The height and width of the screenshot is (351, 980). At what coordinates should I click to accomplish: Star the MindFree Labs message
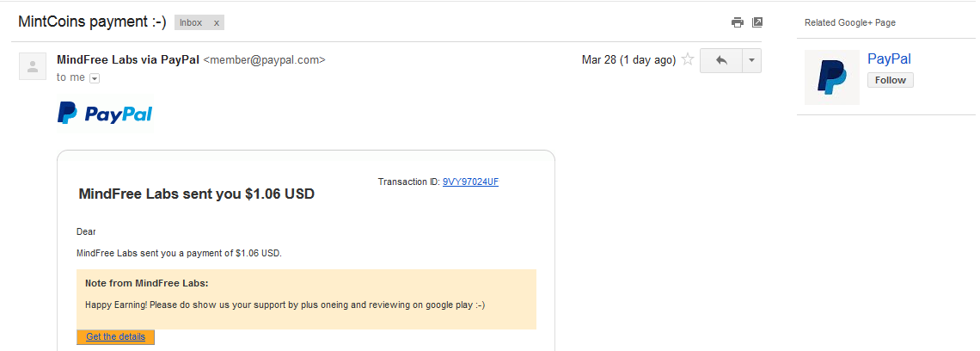click(x=688, y=60)
